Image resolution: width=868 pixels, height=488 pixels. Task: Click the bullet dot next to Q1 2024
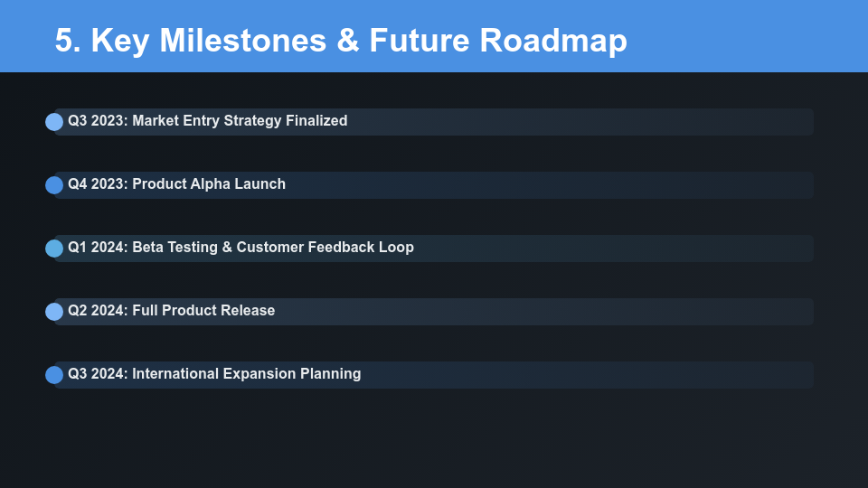[x=54, y=249]
